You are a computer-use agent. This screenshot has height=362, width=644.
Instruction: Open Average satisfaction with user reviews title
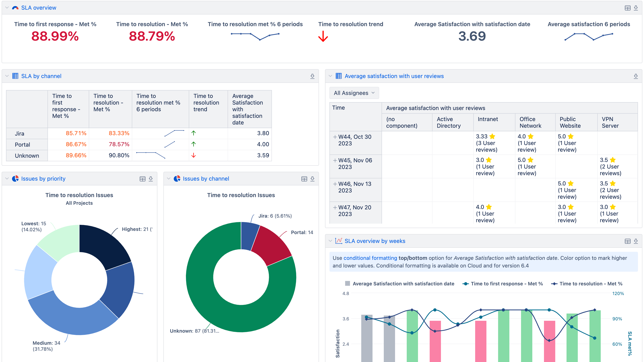tap(394, 76)
